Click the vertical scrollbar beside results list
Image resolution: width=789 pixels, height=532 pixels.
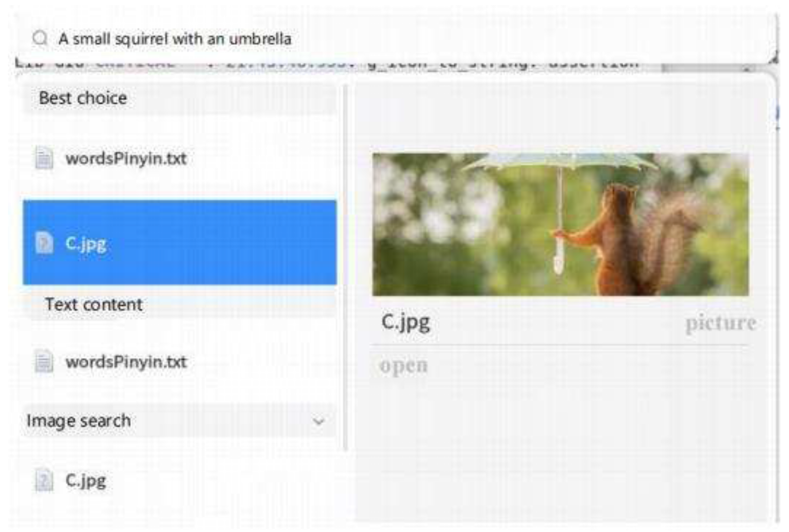coord(346,268)
